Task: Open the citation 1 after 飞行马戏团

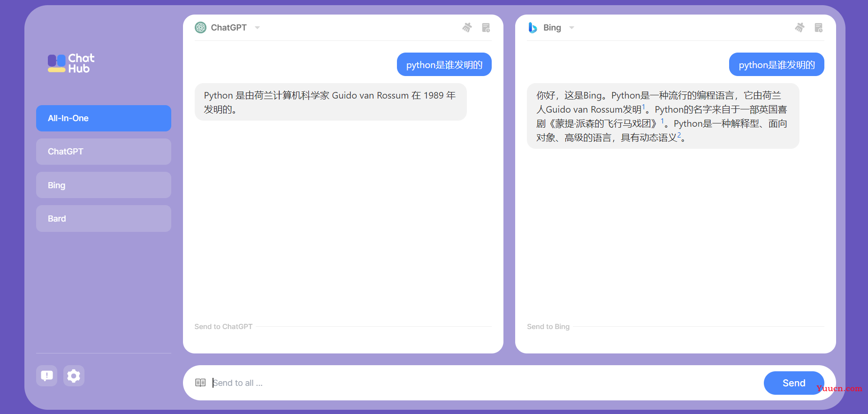Action: click(x=662, y=121)
